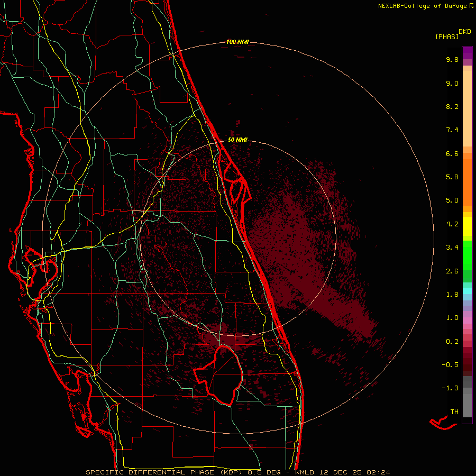Viewport: 476px width, 476px height.
Task: Click the 2.6 value on the legend
Action: click(452, 271)
